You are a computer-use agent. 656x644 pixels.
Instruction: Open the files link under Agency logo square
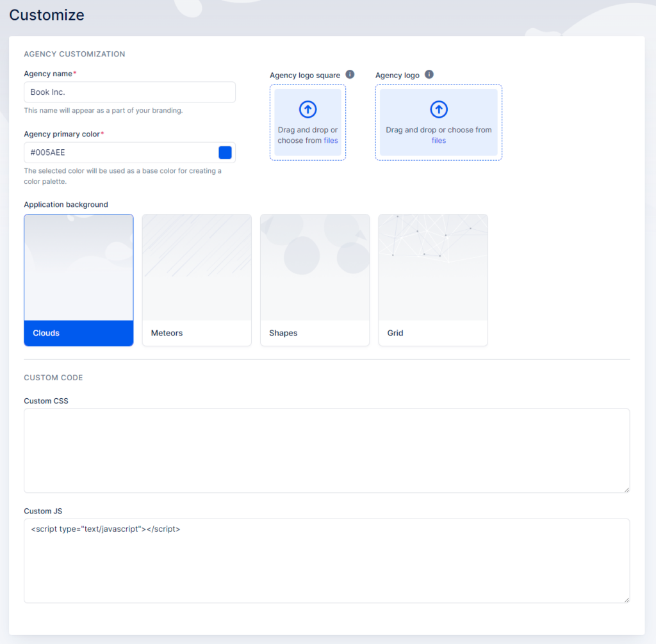click(329, 140)
